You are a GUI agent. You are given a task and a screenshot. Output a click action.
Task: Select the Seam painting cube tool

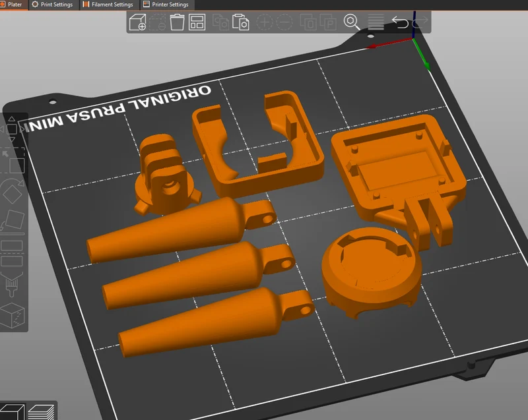pyautogui.click(x=13, y=316)
